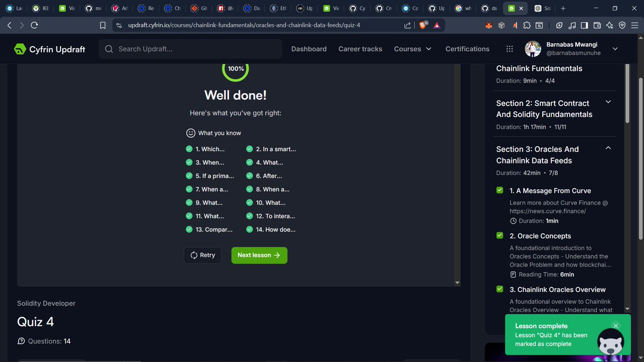This screenshot has width=644, height=362.
Task: Click the share icon in the address bar
Action: [408, 25]
